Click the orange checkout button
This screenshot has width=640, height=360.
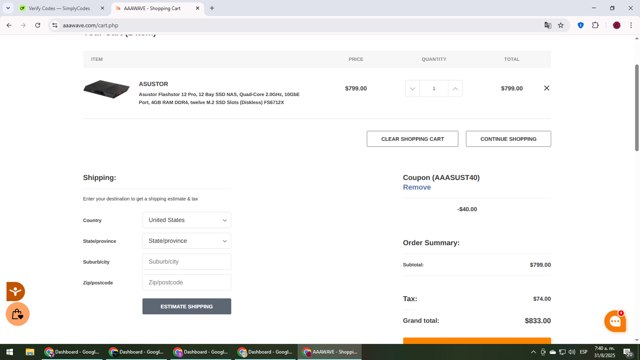pyautogui.click(x=477, y=341)
